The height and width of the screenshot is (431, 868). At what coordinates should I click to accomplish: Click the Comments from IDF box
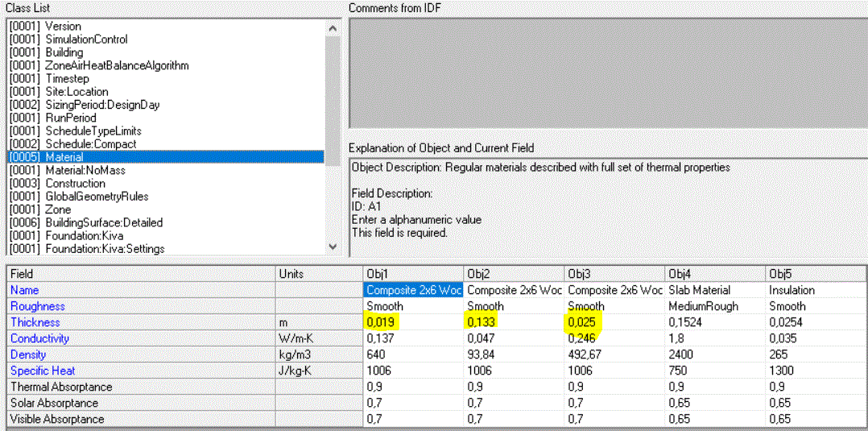click(608, 73)
